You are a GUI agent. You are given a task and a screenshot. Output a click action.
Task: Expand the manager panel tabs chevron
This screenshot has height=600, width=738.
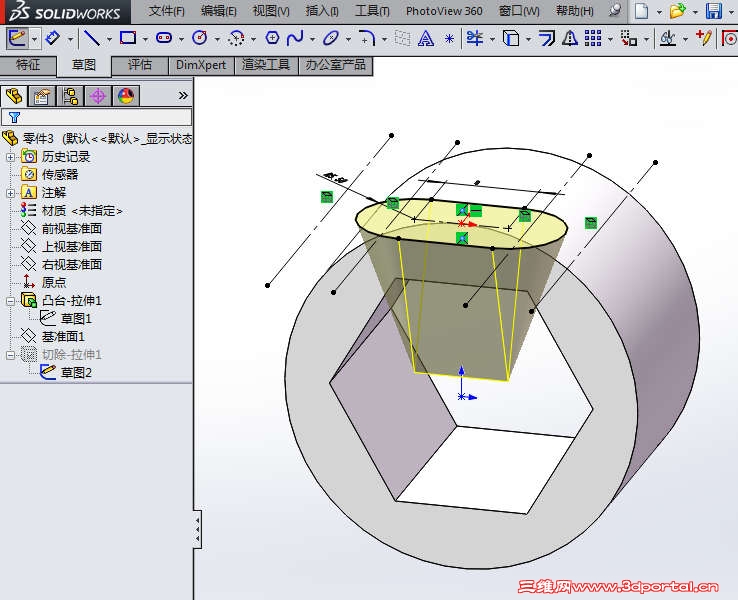pyautogui.click(x=183, y=96)
